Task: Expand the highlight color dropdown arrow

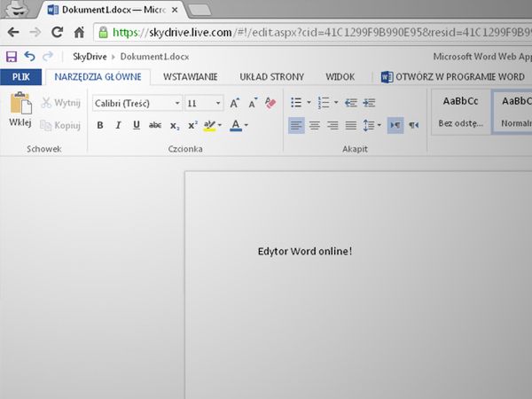Action: tap(220, 126)
